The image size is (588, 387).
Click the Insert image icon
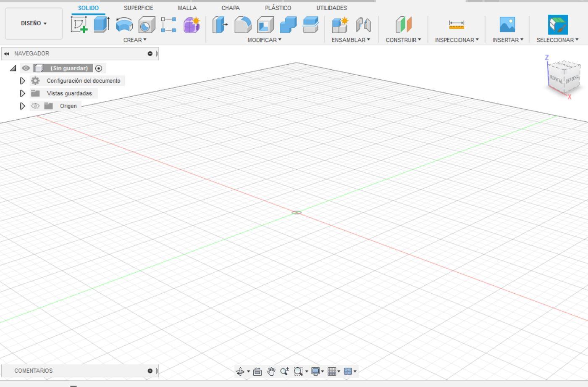(x=507, y=25)
